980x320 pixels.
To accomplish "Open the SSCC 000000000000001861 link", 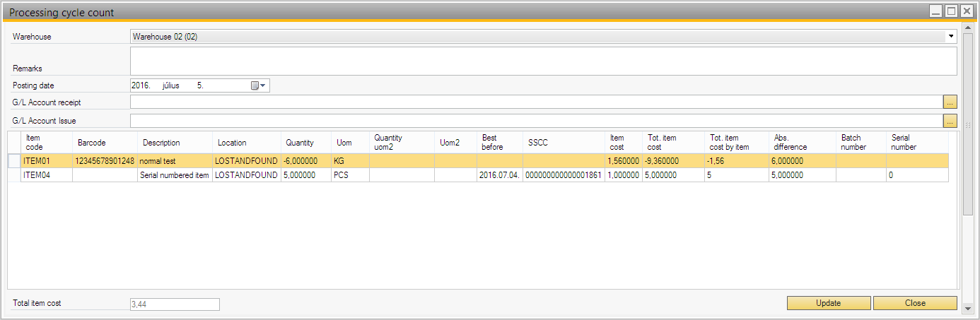I will 564,175.
